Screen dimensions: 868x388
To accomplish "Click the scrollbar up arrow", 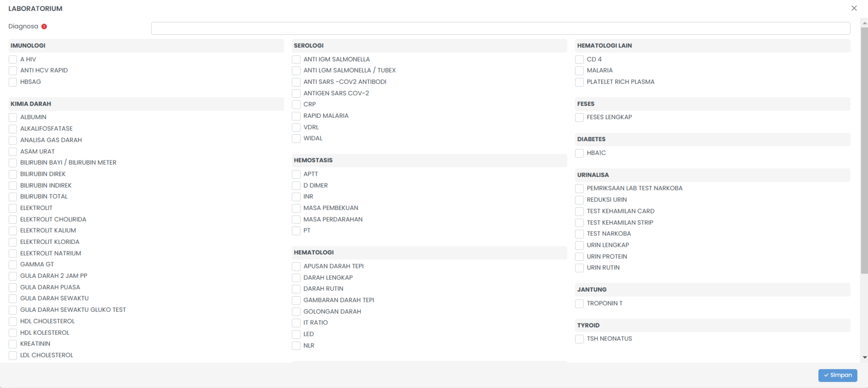I will pos(864,22).
